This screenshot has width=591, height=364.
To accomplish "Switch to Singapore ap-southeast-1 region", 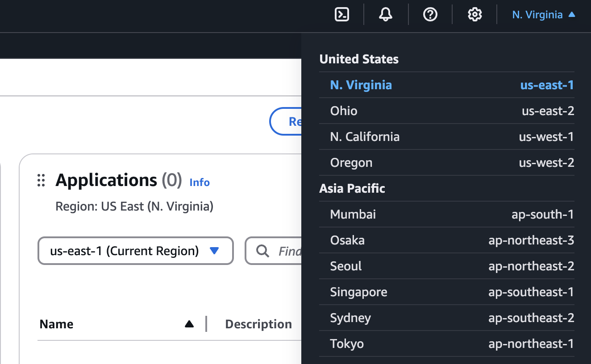I will coord(446,292).
